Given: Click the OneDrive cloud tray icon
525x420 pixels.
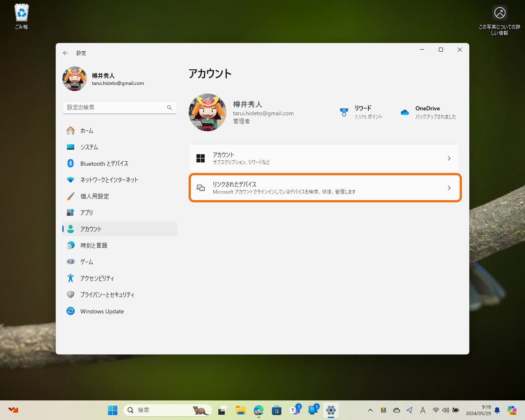Looking at the screenshot, I should click(397, 410).
